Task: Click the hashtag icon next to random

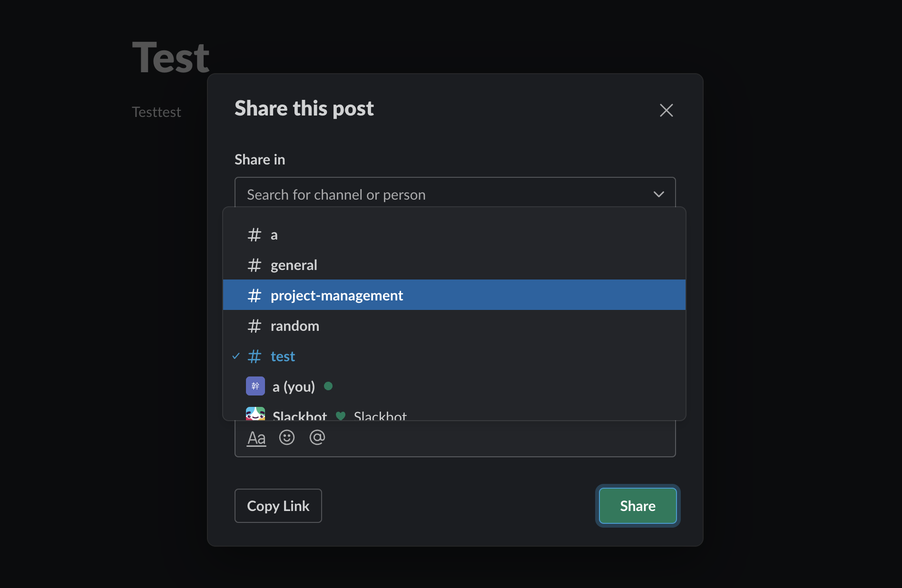Action: [255, 326]
